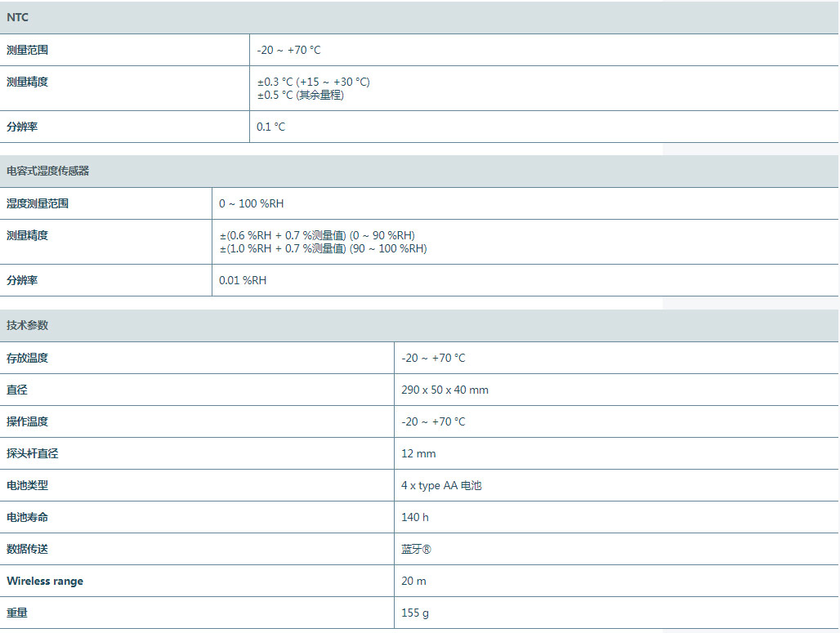Click the ±(1.0 %RH + 0.7 %测量值) line
Viewport: 840px width, 633px height.
323,248
